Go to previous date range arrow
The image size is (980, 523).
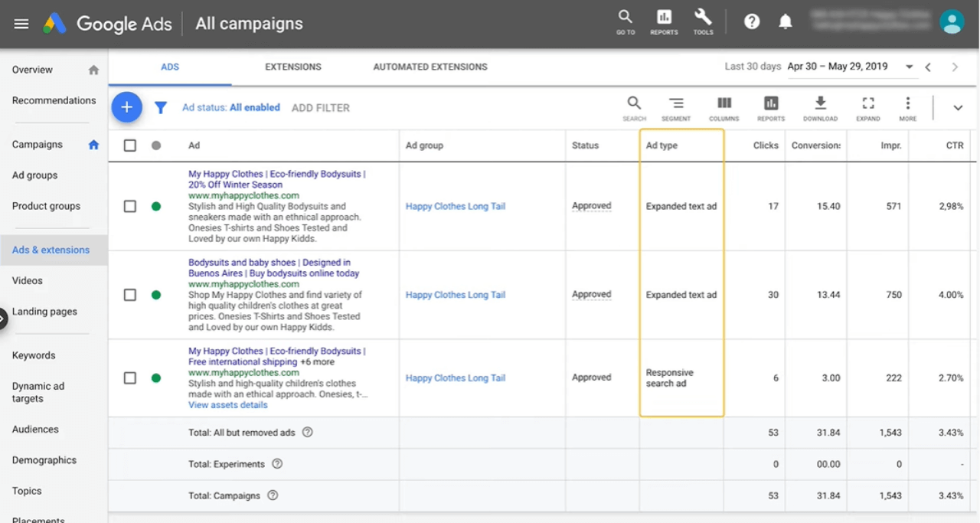[928, 67]
